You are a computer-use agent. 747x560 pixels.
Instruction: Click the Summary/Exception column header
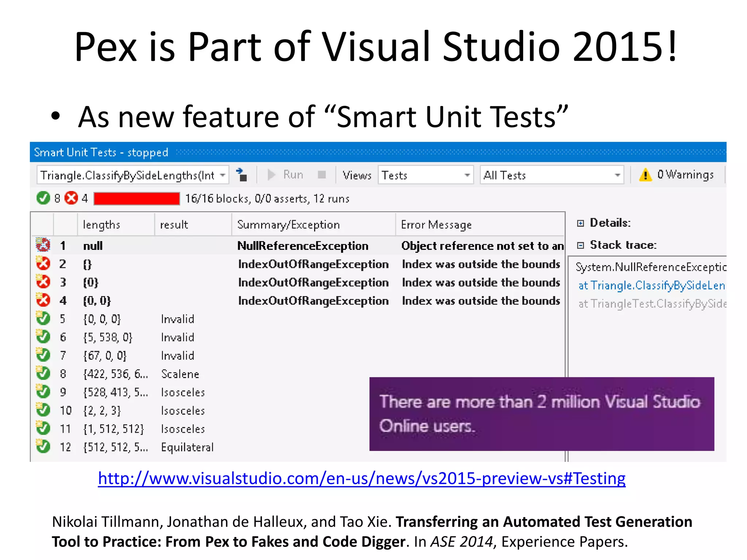click(x=314, y=225)
